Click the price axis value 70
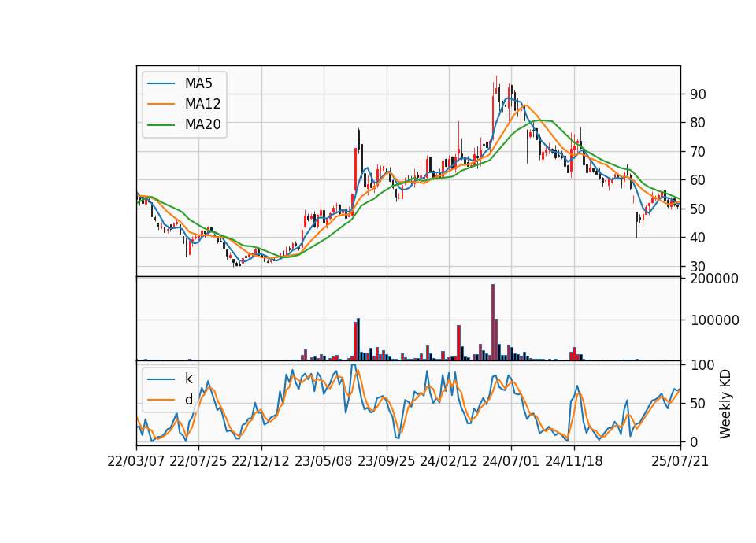 (699, 152)
